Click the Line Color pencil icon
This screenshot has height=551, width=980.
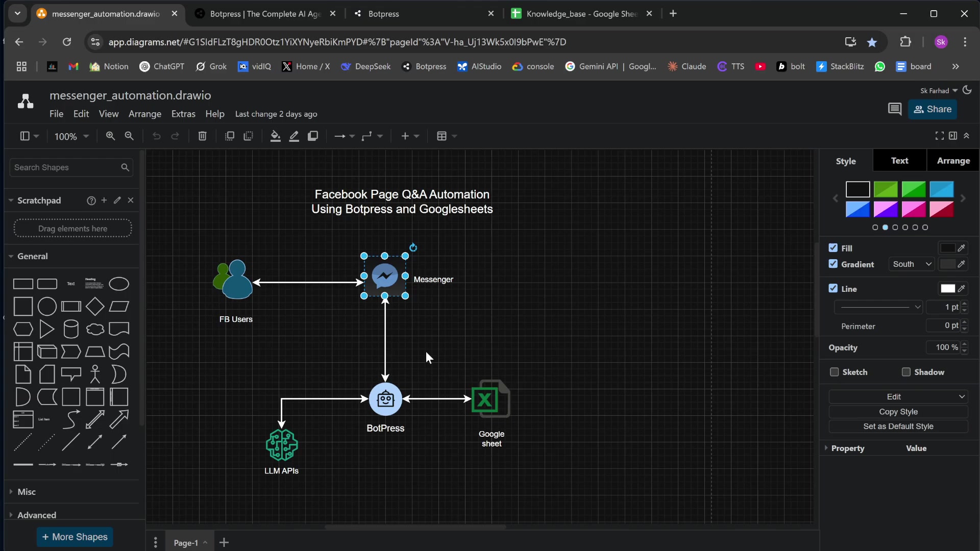(x=294, y=136)
